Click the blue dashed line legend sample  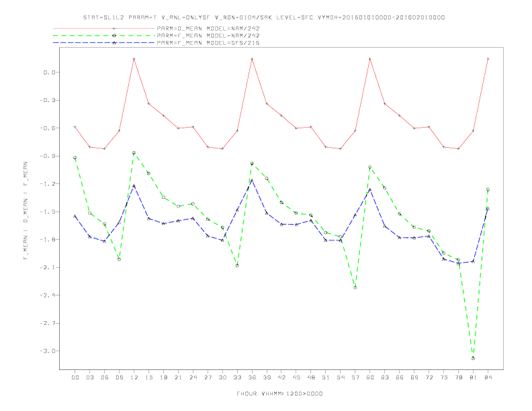(104, 43)
